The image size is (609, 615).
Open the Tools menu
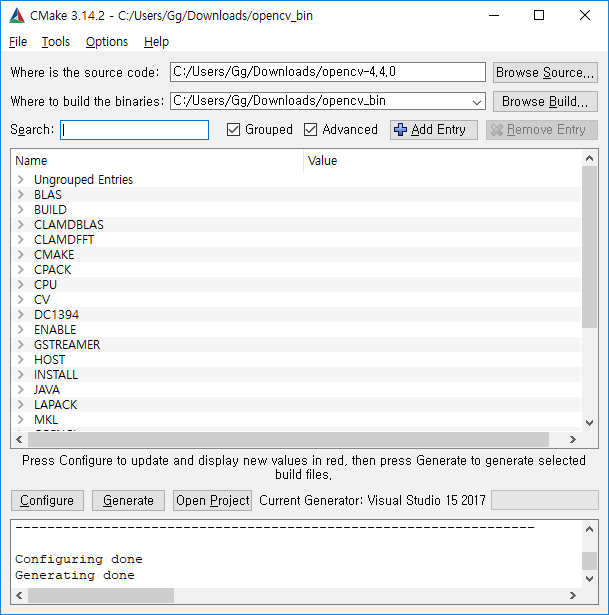pos(56,42)
